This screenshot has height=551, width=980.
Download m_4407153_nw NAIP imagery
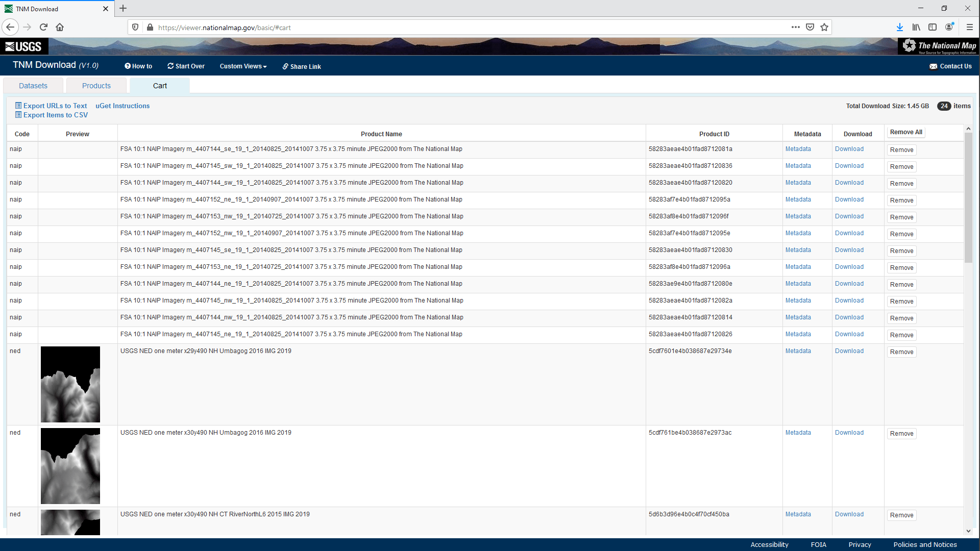coord(849,216)
